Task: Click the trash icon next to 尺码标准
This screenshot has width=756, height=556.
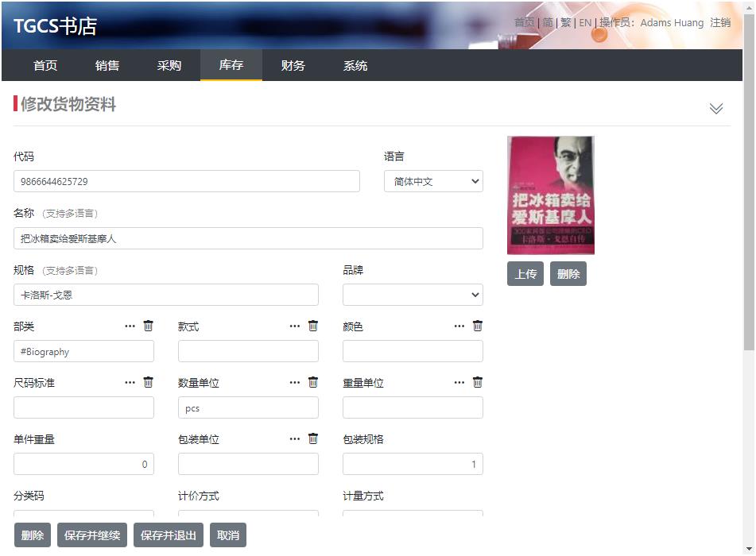Action: pyautogui.click(x=149, y=382)
